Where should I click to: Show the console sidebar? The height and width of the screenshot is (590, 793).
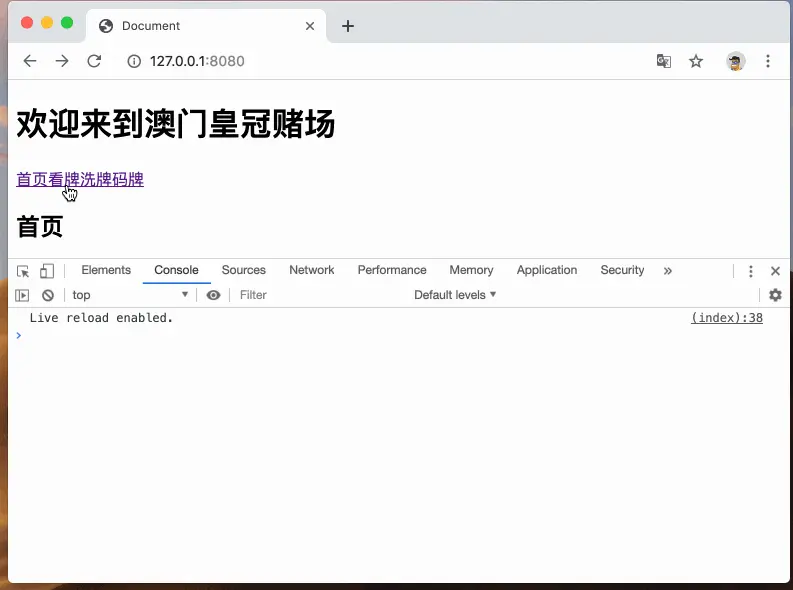[22, 295]
